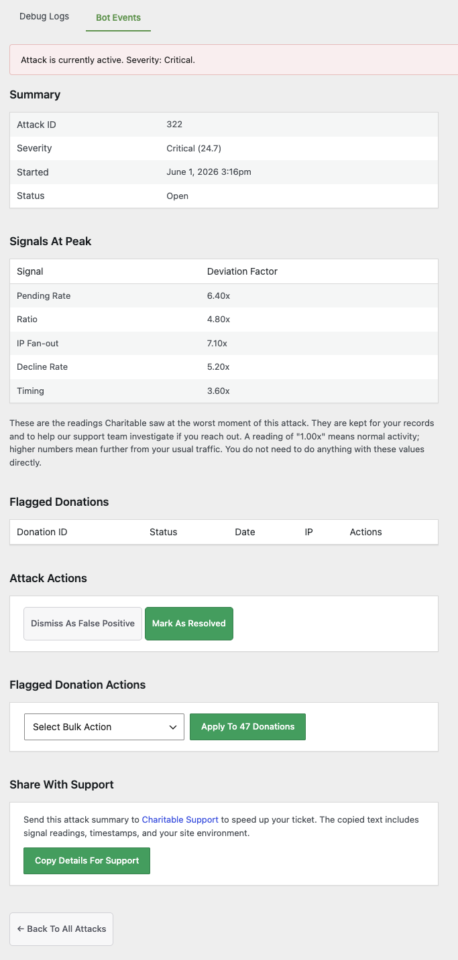The width and height of the screenshot is (458, 960).
Task: Click the critical attack alert banner
Action: point(233,60)
